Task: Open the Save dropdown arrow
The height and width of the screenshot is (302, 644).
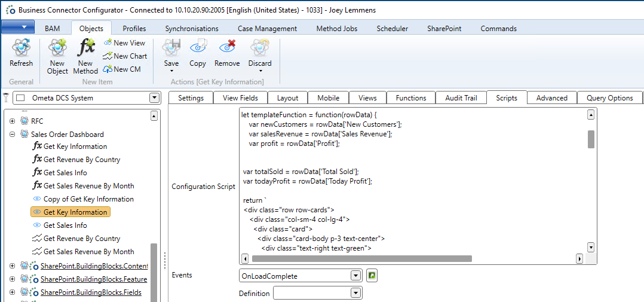Action: pos(171,71)
